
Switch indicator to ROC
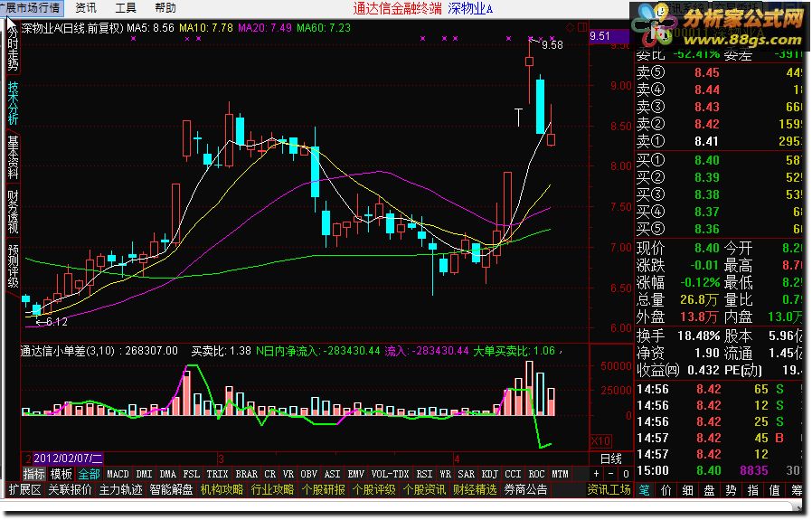[x=536, y=474]
